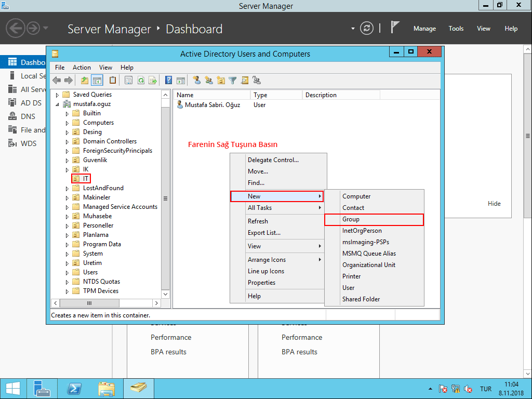This screenshot has height=399, width=532.
Task: Click Server Manager refresh circle icon
Action: coord(366,28)
